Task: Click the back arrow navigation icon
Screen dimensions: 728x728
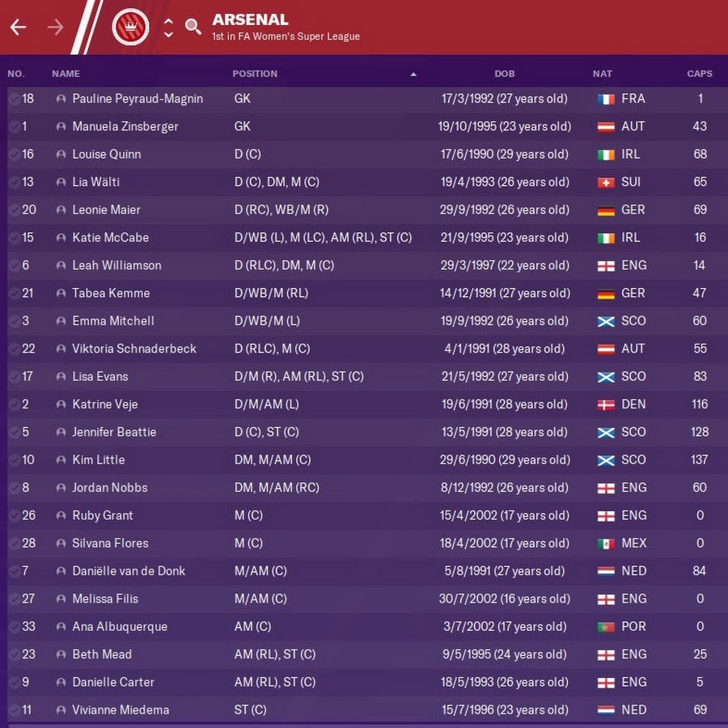Action: tap(19, 28)
